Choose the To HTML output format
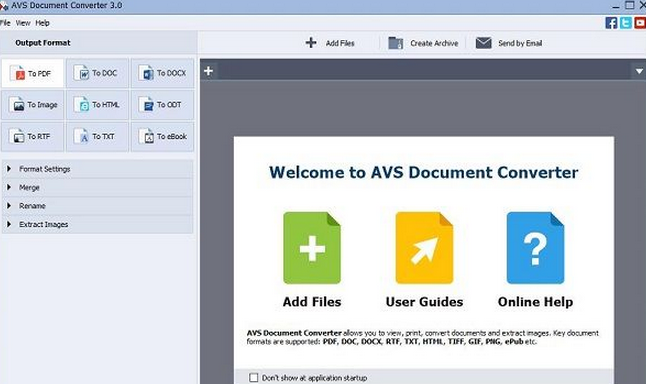The image size is (646, 384). [97, 105]
